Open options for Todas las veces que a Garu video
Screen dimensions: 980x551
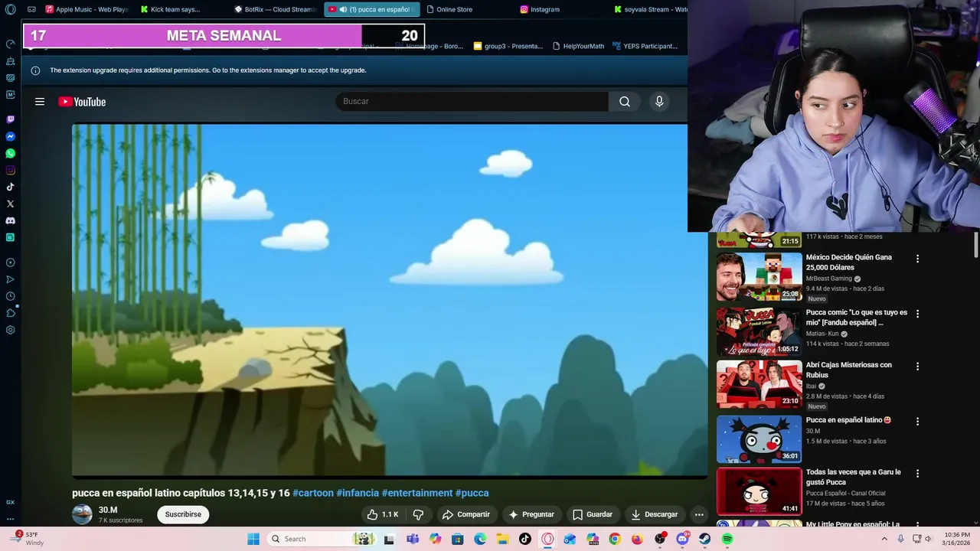(x=917, y=474)
